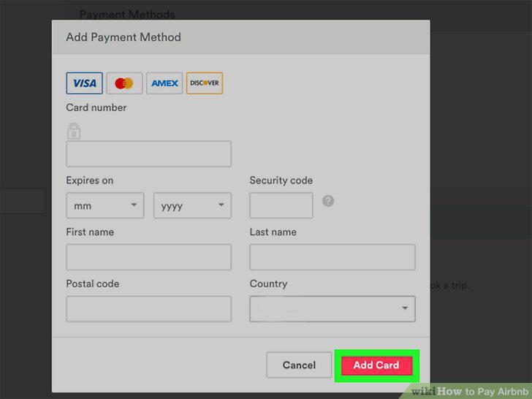Open the security code help question mark
The image size is (532, 399).
point(327,201)
